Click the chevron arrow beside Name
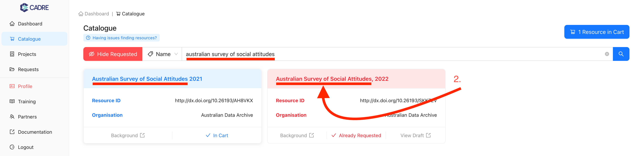Viewport: 644px width, 156px height. [x=176, y=54]
